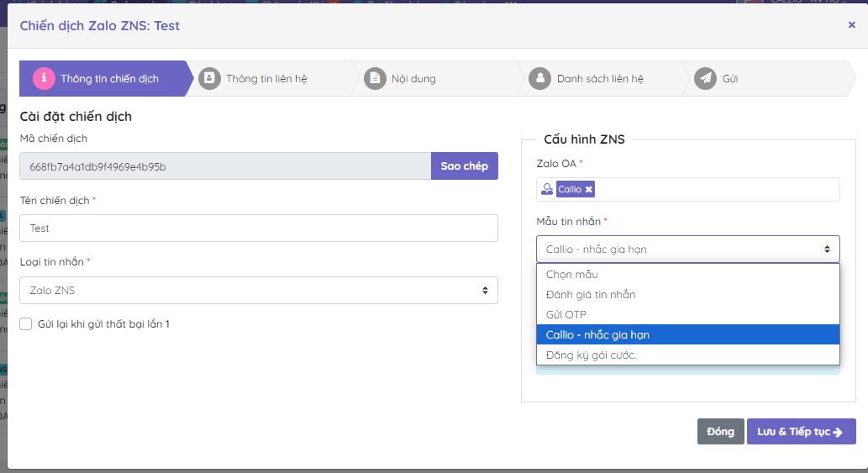This screenshot has width=868, height=473.
Task: Click the Đóng button
Action: tap(720, 432)
